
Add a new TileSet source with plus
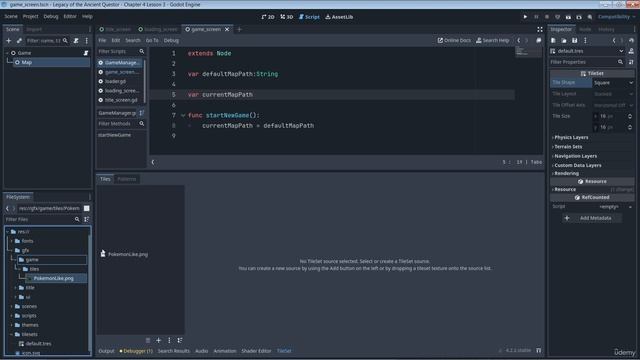158,340
